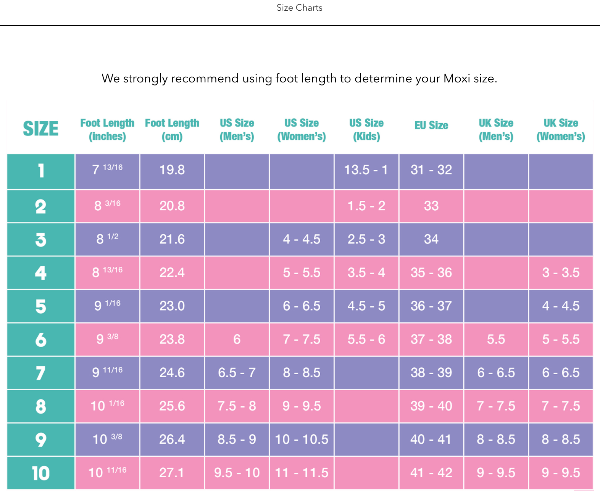Viewport: 600px width, 496px height.
Task: Click the size 10 row label
Action: pos(41,473)
